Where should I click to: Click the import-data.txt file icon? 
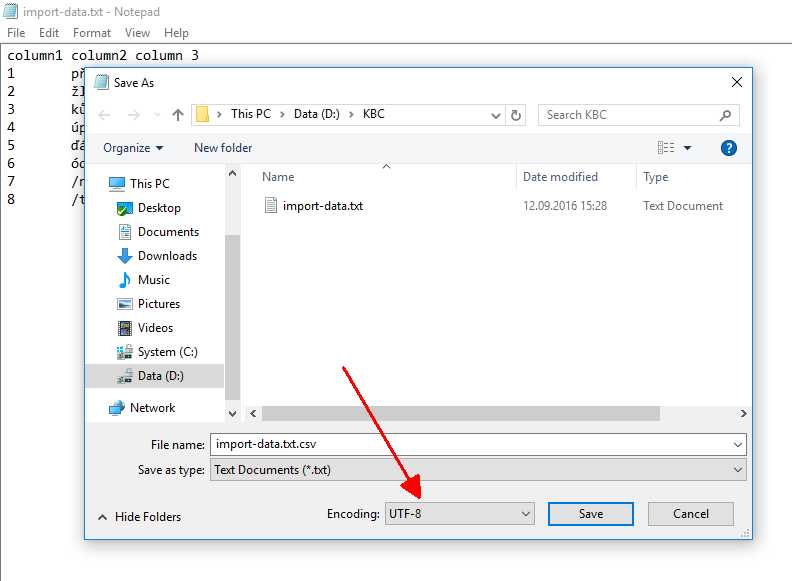click(271, 205)
